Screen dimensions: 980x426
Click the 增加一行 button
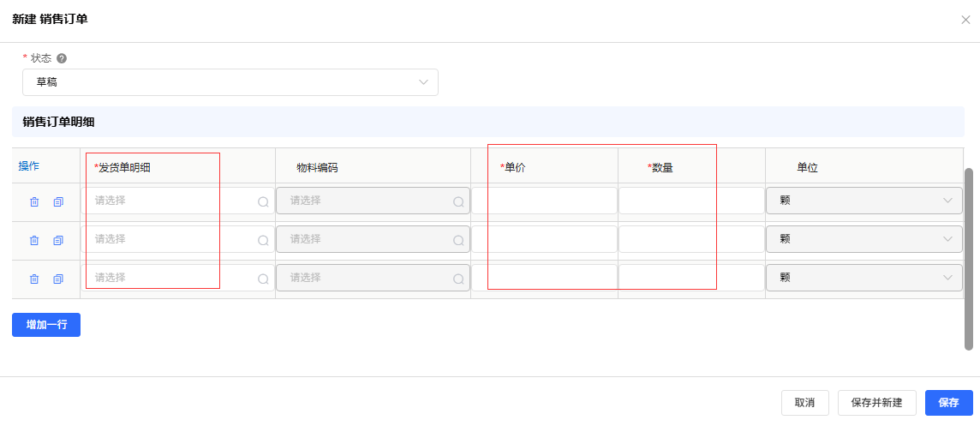pos(46,325)
